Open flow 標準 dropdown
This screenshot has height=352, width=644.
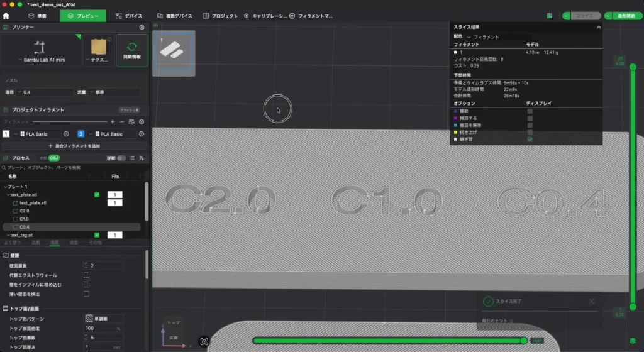pyautogui.click(x=114, y=92)
